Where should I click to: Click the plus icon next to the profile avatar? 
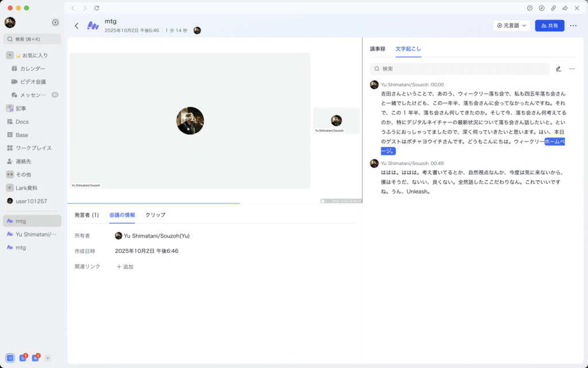[x=55, y=22]
